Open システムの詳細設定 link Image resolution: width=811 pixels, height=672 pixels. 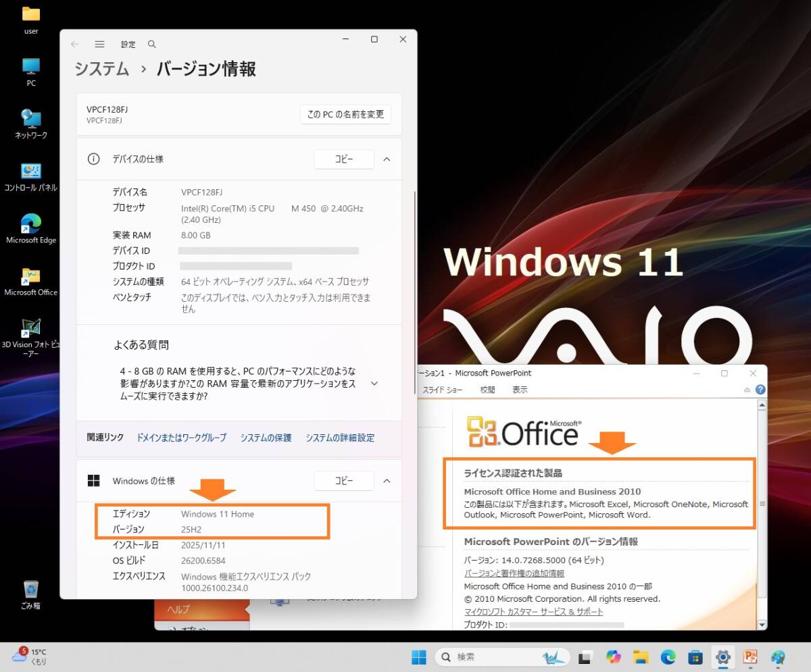point(340,438)
